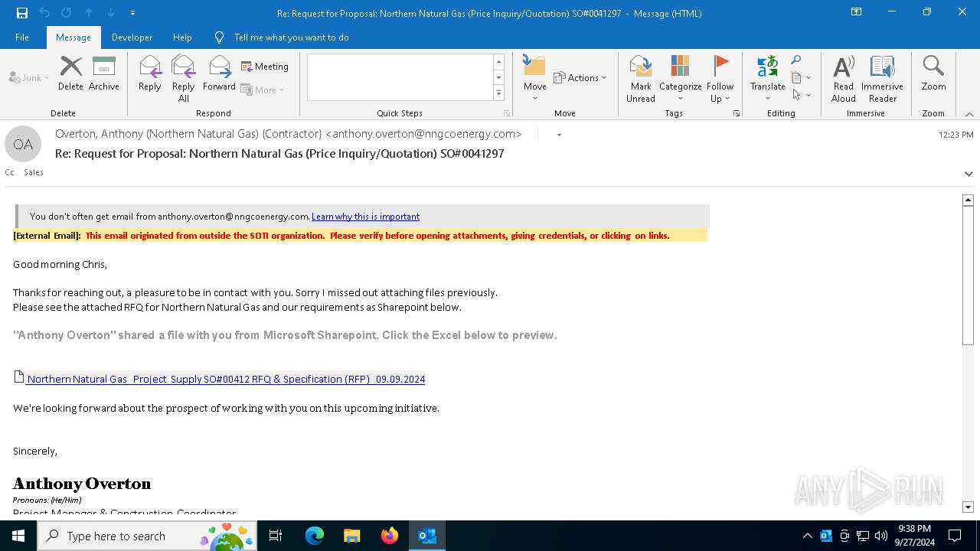Reply to the sender

pyautogui.click(x=150, y=74)
